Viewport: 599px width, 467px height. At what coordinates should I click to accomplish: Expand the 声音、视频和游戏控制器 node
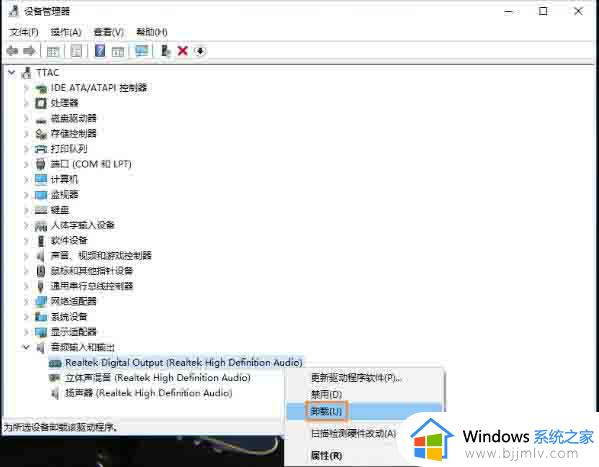(26, 256)
